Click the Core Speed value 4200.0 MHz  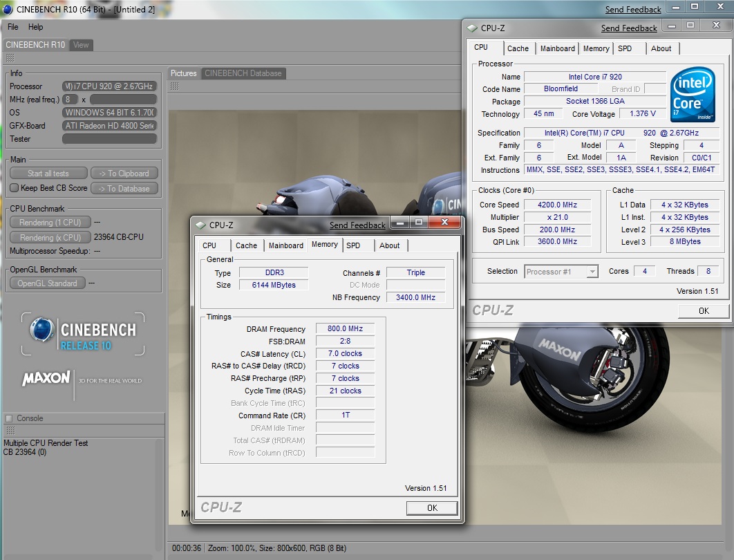tap(557, 205)
